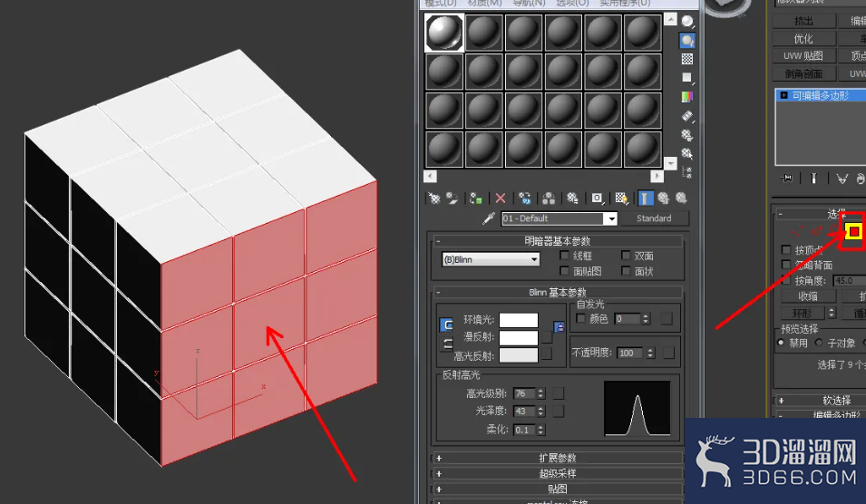Click Assign Material to Selection icon
The width and height of the screenshot is (866, 504).
point(475,199)
